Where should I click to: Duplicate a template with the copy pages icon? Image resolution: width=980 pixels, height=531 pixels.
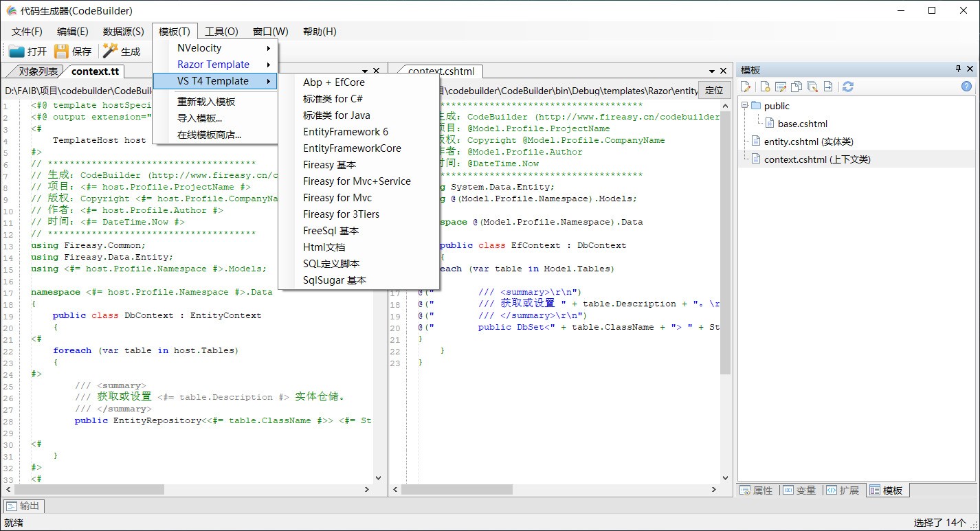pyautogui.click(x=797, y=87)
